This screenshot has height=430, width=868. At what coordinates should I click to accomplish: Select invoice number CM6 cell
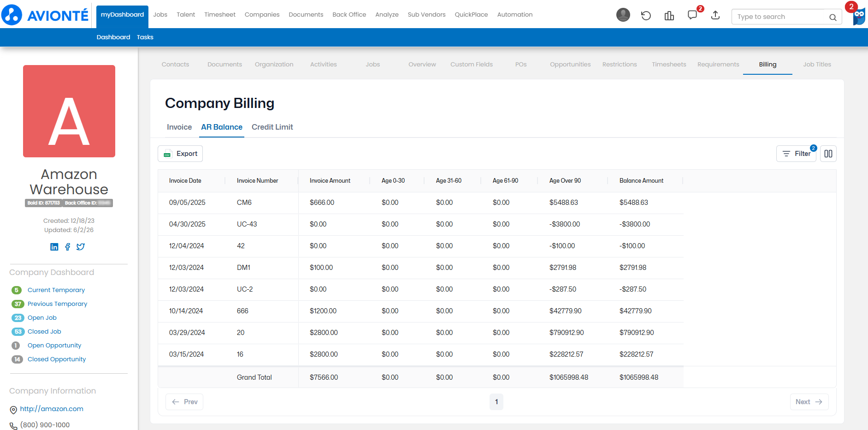click(x=244, y=203)
